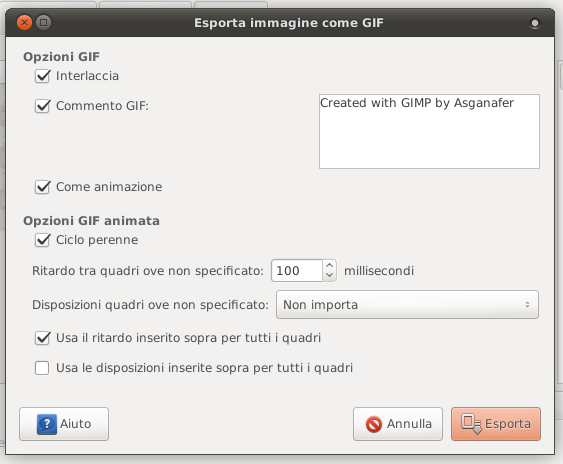The width and height of the screenshot is (563, 464).
Task: Click the export icon on Esporta button
Action: click(x=471, y=424)
